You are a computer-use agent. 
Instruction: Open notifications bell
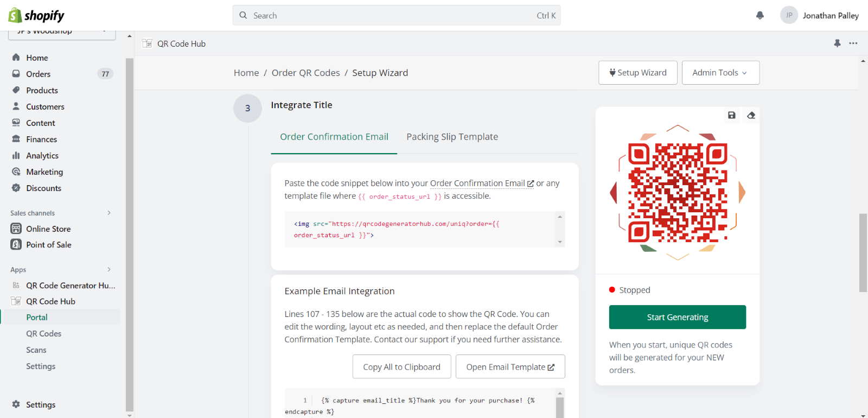tap(760, 15)
